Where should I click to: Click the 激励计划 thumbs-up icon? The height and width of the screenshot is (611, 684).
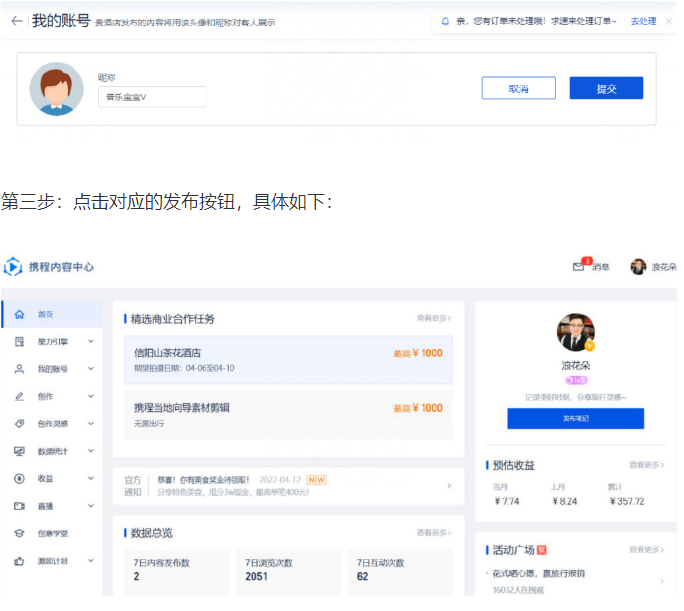coord(19,561)
